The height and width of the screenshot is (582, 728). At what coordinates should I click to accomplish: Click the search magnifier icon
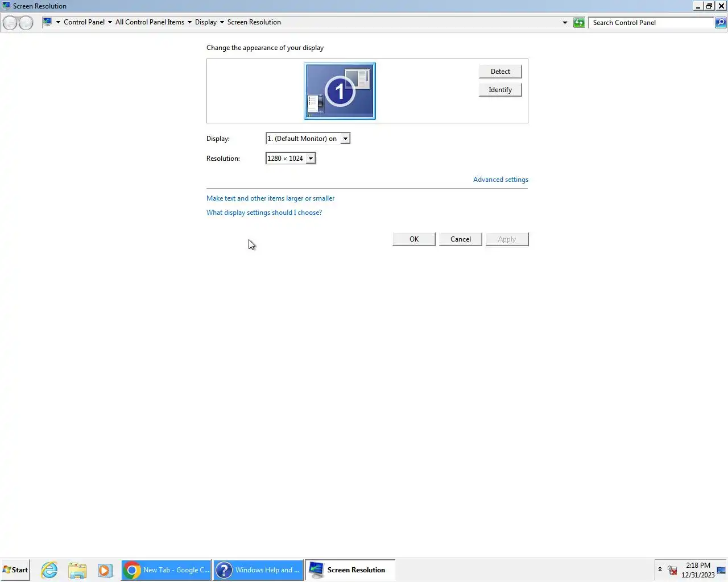[x=721, y=23]
